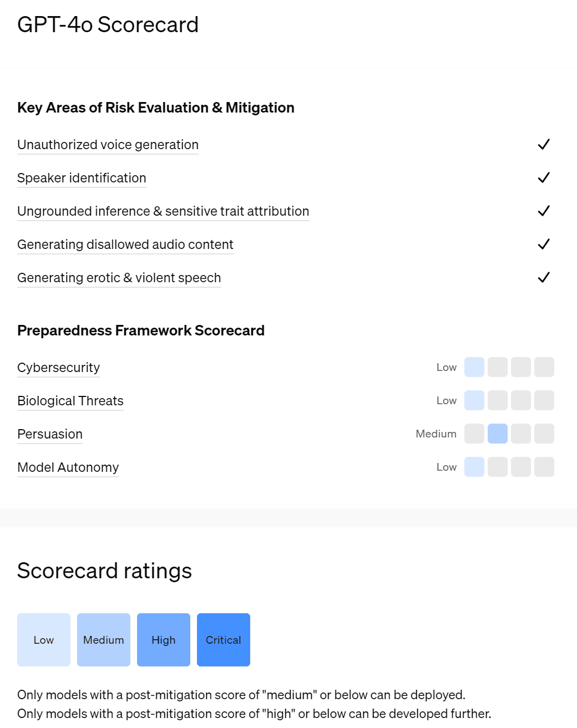Click the High rating legend swatch
The width and height of the screenshot is (577, 728).
coord(164,640)
